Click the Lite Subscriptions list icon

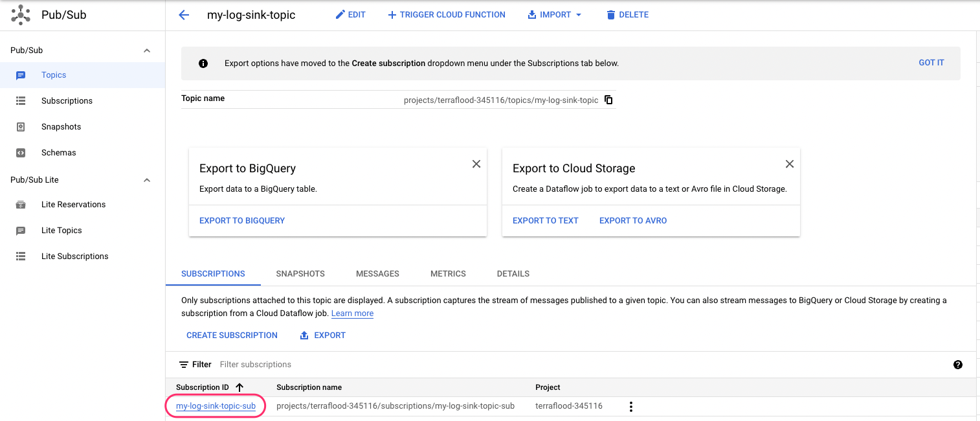[x=21, y=256]
